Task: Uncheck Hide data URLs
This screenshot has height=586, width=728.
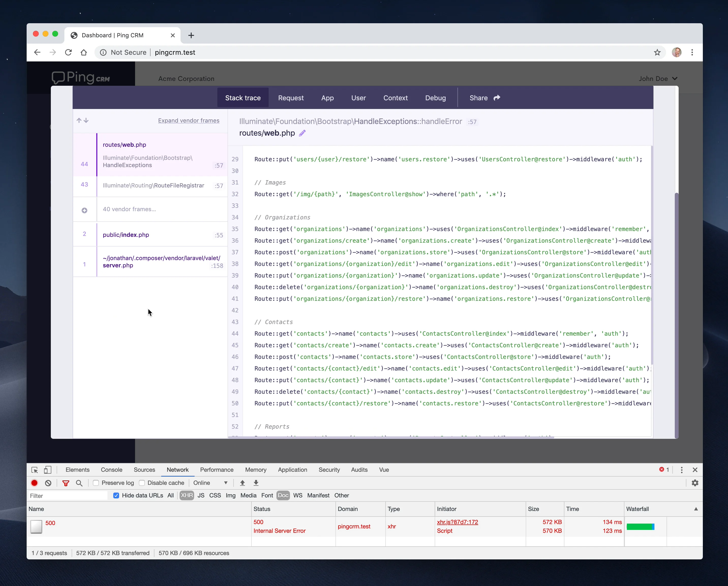Action: coord(116,495)
